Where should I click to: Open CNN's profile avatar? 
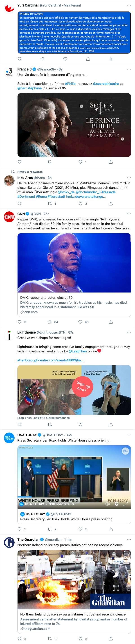point(9,217)
